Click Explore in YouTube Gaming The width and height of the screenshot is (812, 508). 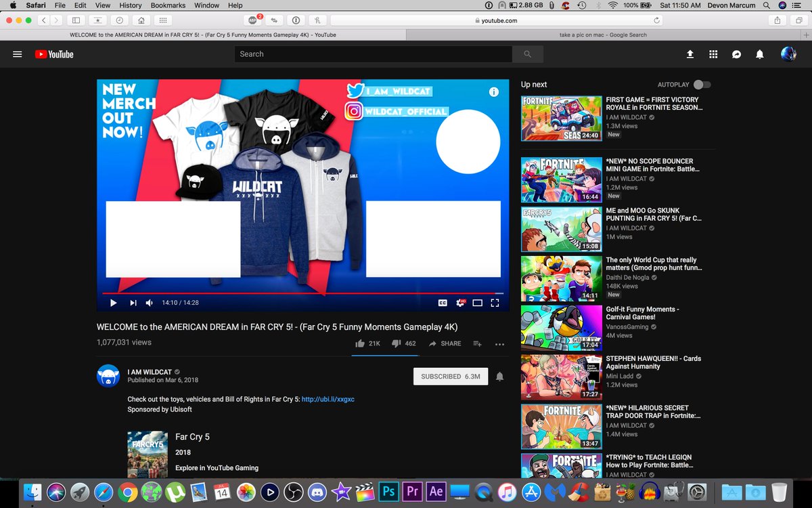click(x=217, y=468)
